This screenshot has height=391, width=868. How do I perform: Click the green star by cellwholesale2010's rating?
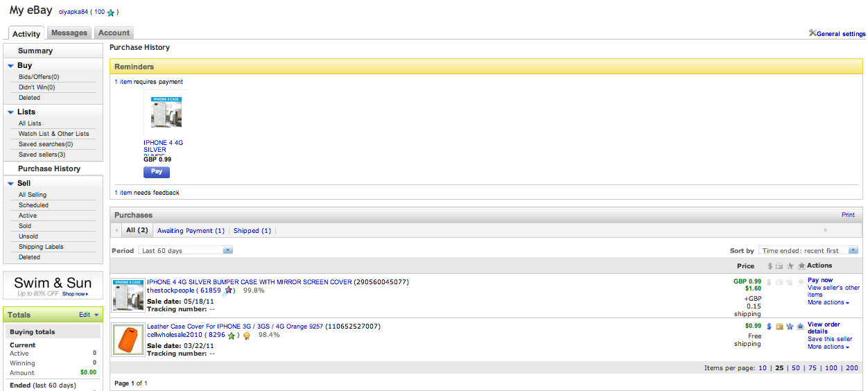click(232, 336)
